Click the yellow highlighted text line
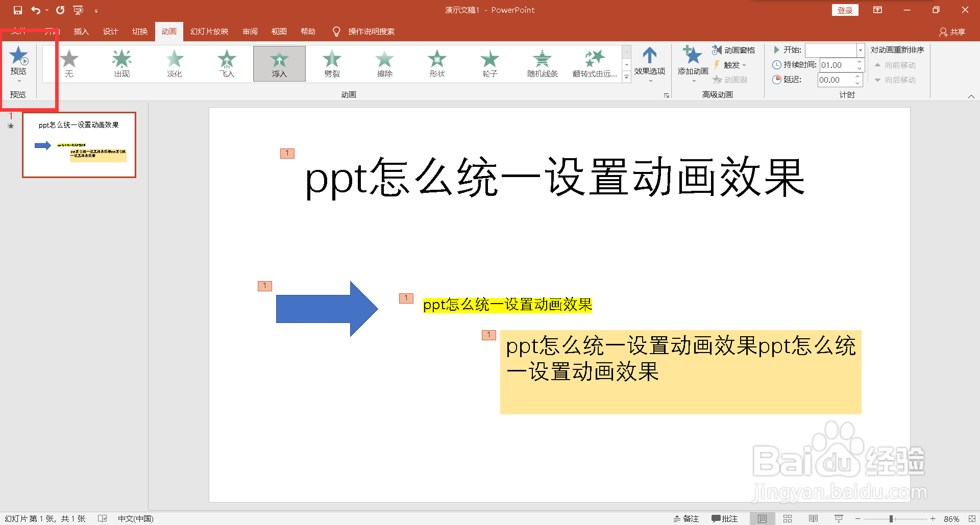The image size is (980, 525). tap(507, 305)
